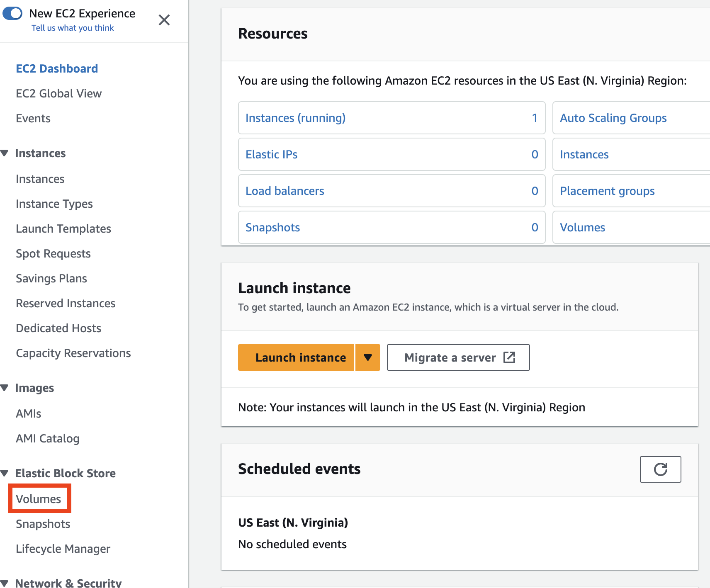Open Lifecycle Manager
710x588 pixels.
click(x=63, y=549)
